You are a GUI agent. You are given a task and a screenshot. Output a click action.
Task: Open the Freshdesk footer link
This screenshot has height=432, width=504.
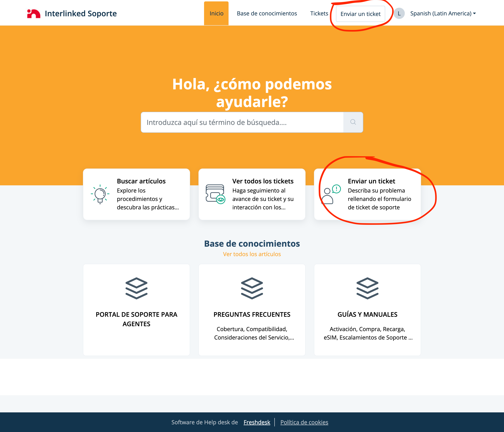pyautogui.click(x=257, y=422)
